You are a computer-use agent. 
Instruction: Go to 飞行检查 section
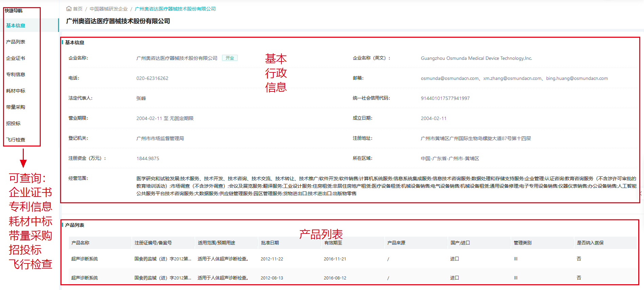click(16, 140)
